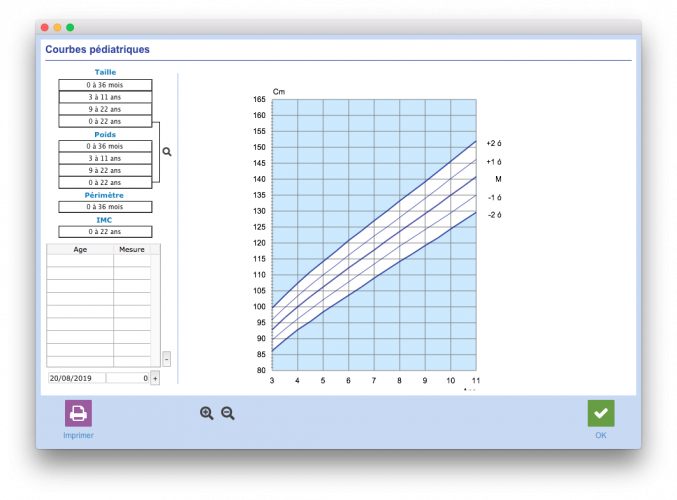Select Périmètre 0 à 36 mois curve
677x500 pixels.
coord(105,207)
